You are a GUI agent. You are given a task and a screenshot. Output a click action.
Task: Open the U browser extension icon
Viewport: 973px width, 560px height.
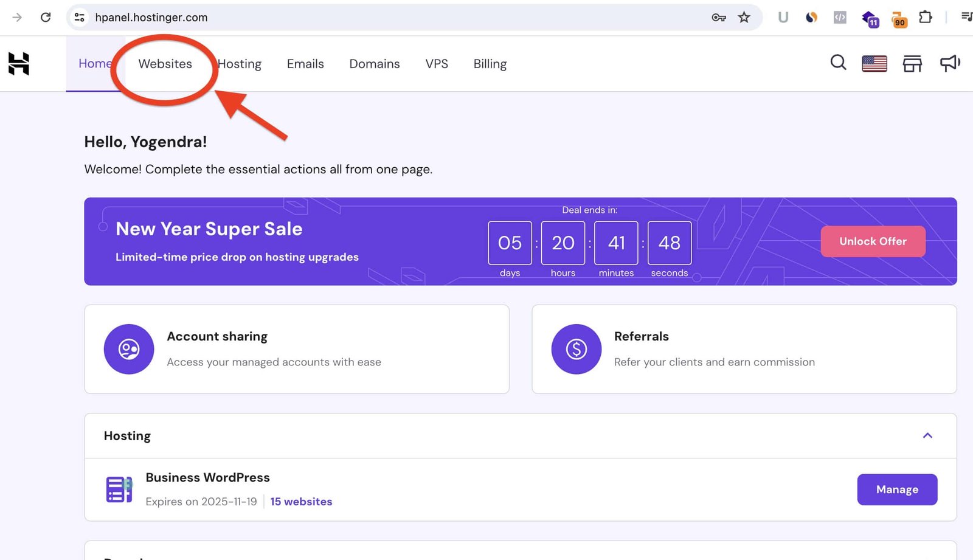[783, 17]
